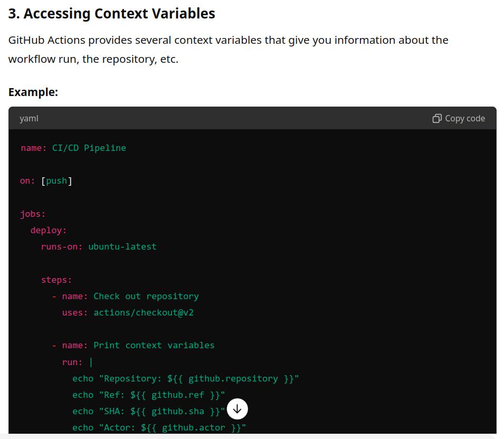This screenshot has width=504, height=439.
Task: Click the "on: [push]" code line
Action: 46,181
